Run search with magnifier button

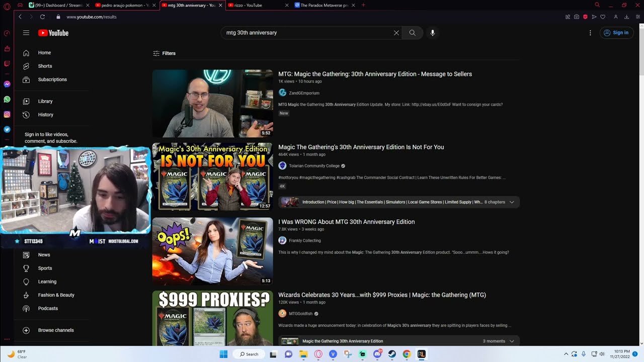click(x=412, y=33)
